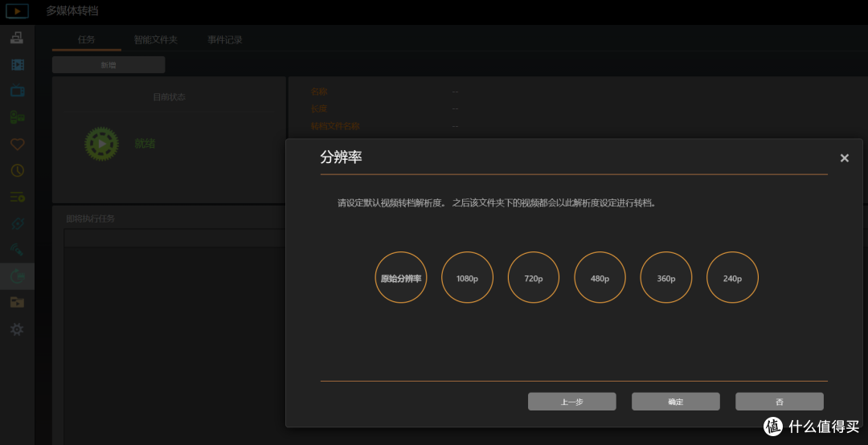Click the Video Station logo icon

[17, 10]
